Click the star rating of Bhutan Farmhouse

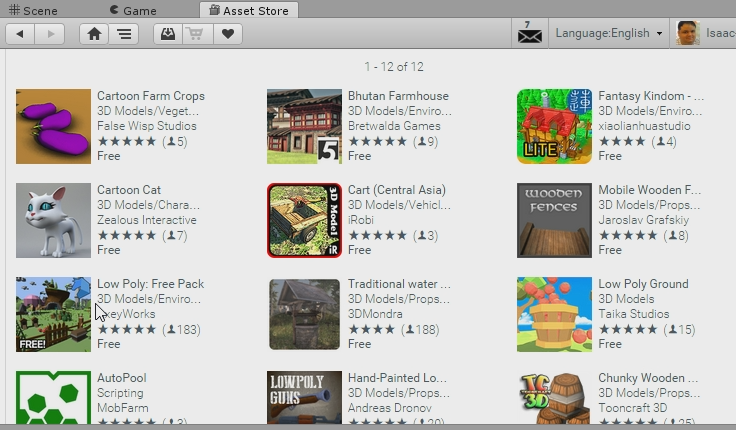377,141
